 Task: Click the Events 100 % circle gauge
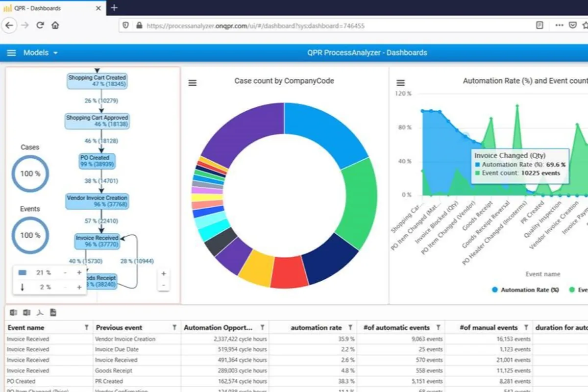coord(30,235)
